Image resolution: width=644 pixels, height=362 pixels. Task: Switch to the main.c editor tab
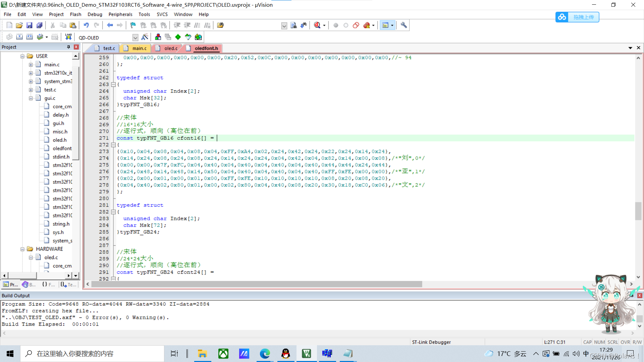coord(139,48)
